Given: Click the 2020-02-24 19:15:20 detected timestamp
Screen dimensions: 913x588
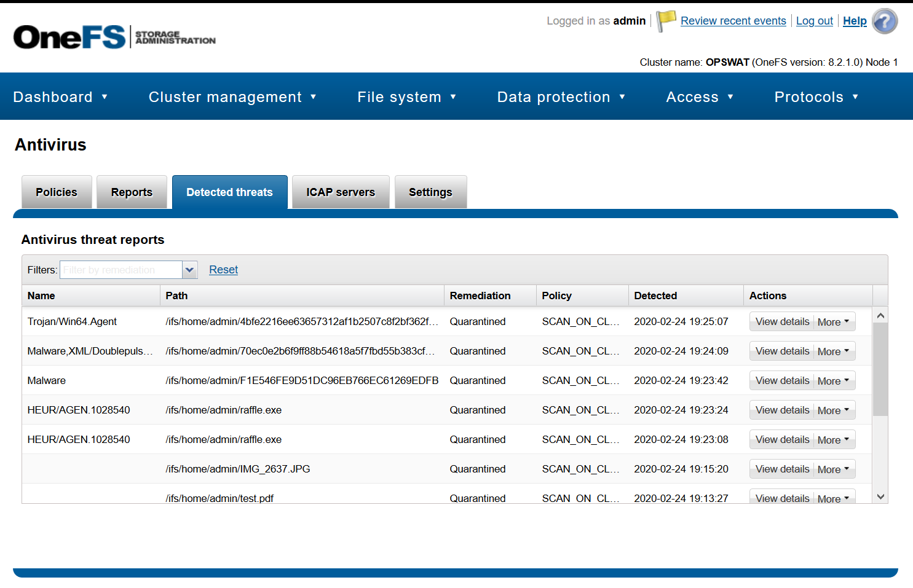Looking at the screenshot, I should point(681,469).
